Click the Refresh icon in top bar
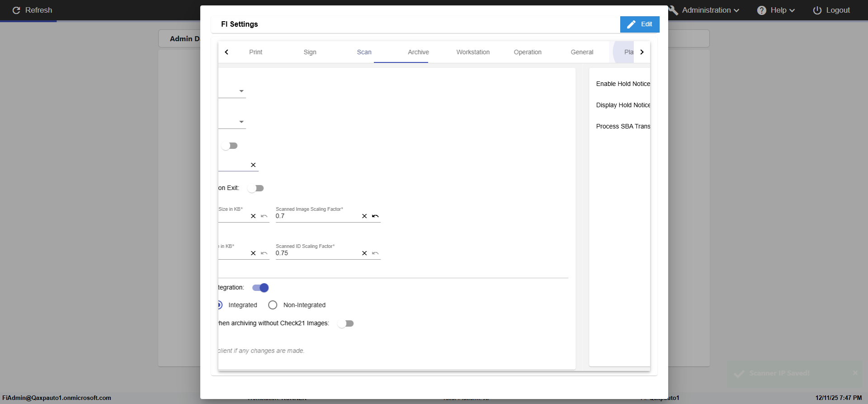Viewport: 868px width, 404px height. pos(16,10)
